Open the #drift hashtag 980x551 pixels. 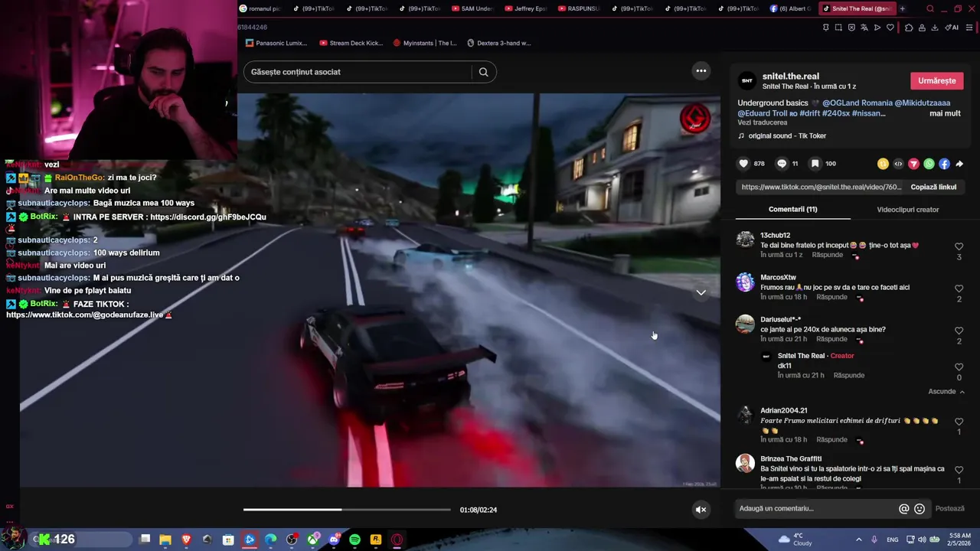pos(810,113)
